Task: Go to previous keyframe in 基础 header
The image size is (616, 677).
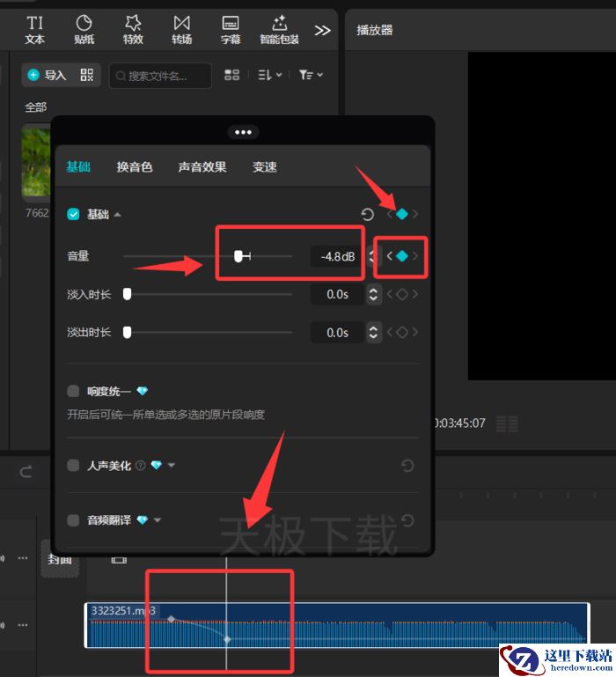Action: pyautogui.click(x=389, y=214)
